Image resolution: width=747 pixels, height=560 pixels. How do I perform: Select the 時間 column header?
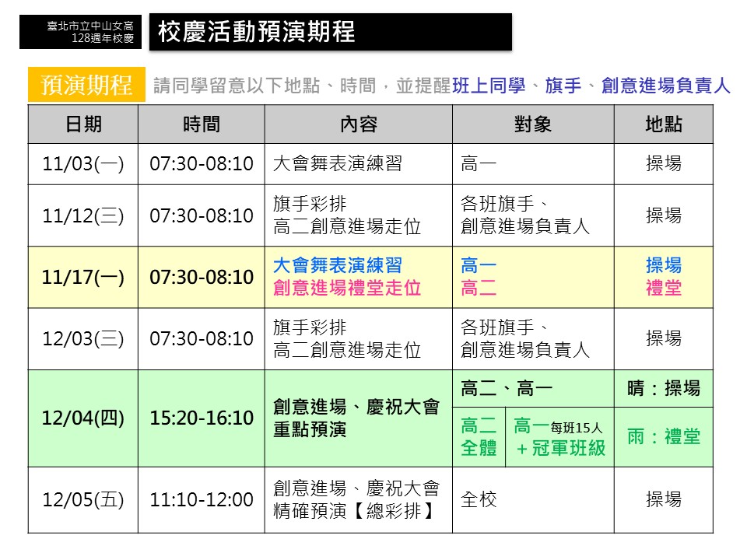pos(202,124)
